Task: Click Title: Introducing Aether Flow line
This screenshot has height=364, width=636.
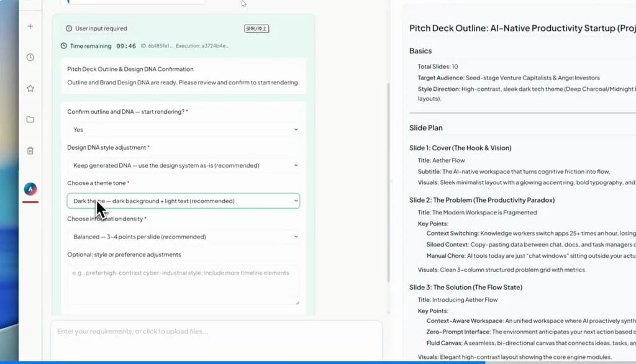Action: click(458, 300)
